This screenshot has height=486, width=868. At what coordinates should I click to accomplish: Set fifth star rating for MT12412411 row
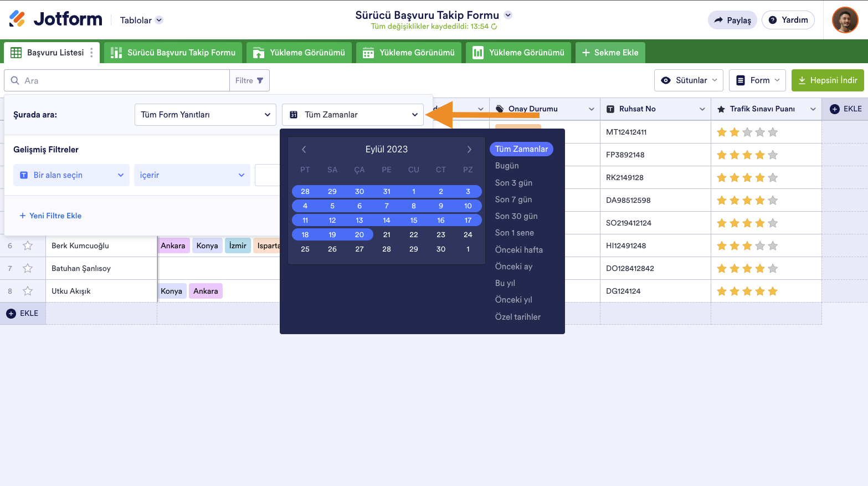tap(773, 132)
